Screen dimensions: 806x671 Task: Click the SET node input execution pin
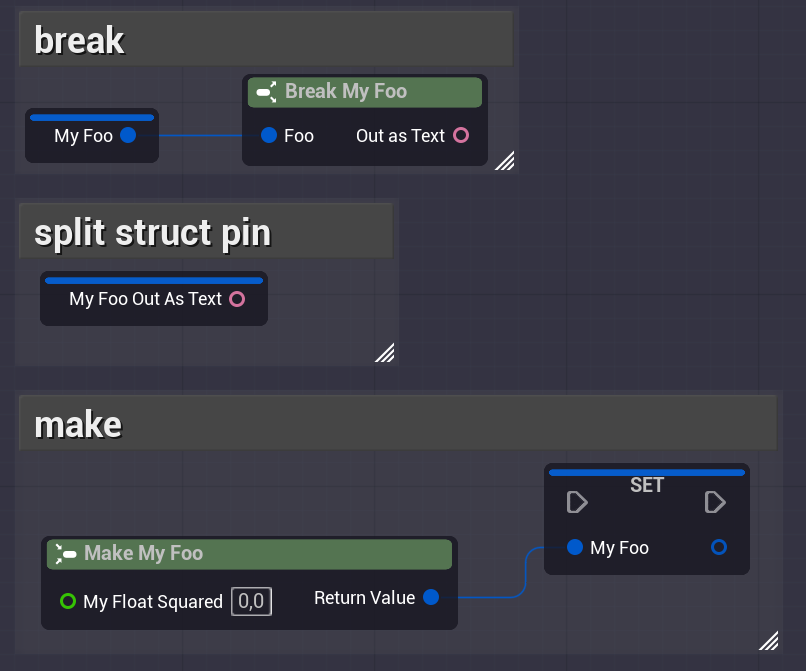(x=577, y=502)
